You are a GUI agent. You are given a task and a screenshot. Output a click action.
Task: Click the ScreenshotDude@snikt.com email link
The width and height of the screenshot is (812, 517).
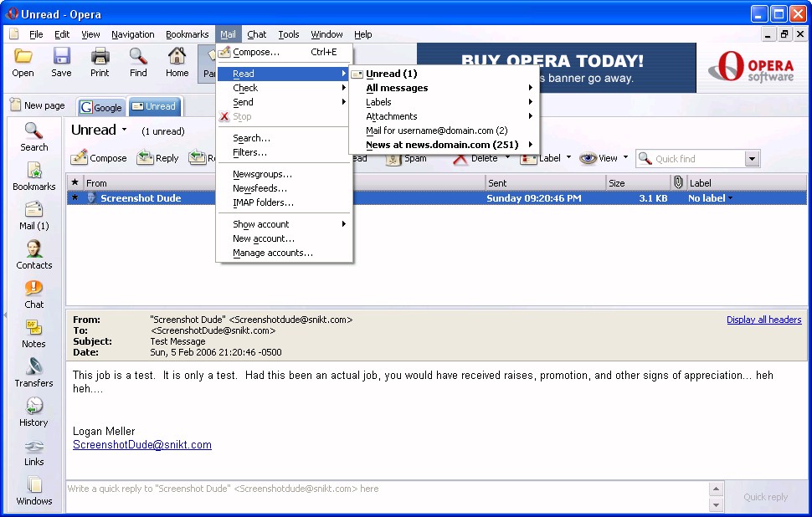point(142,444)
